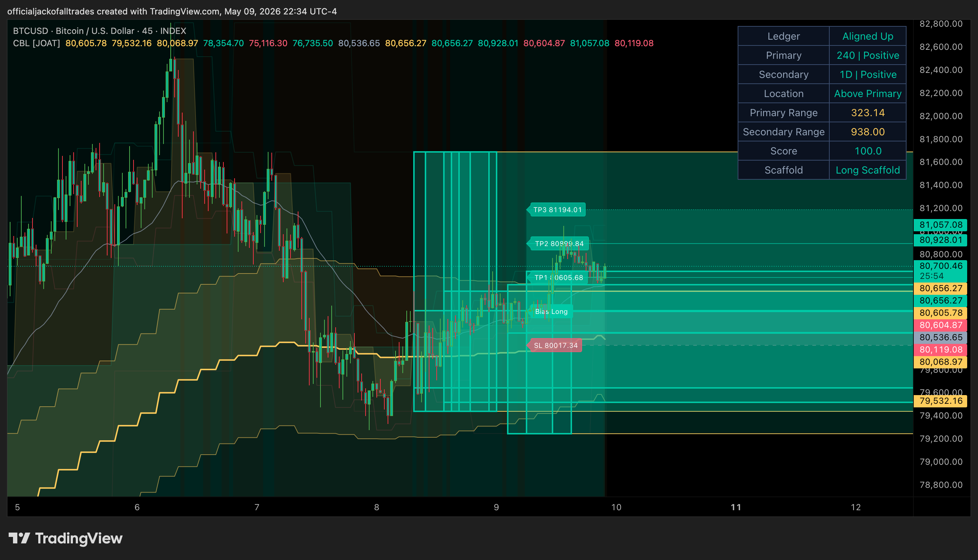Click the 82,800.00 price scale label

(941, 24)
